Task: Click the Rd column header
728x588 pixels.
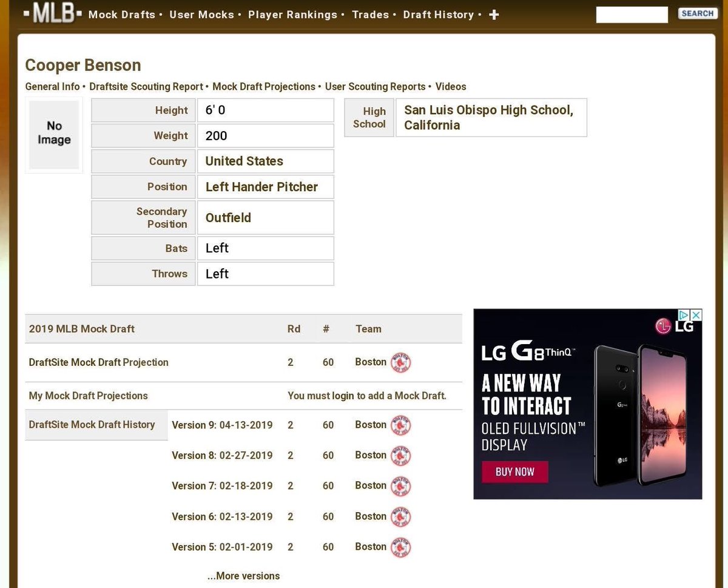Action: coord(294,329)
